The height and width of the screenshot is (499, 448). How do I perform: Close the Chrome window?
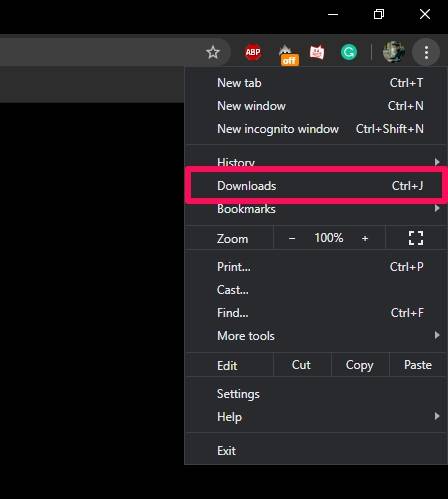click(425, 14)
